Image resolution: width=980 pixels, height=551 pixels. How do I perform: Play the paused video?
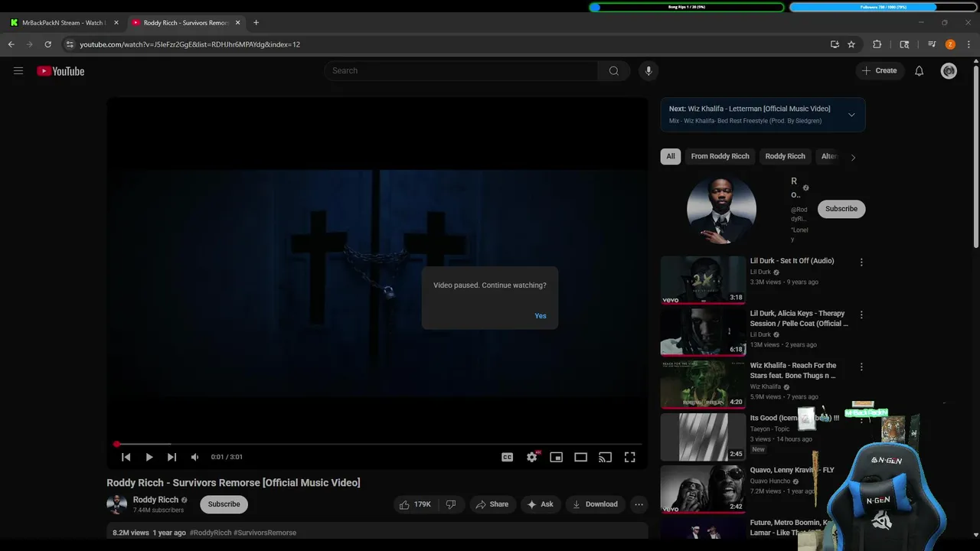tap(149, 457)
